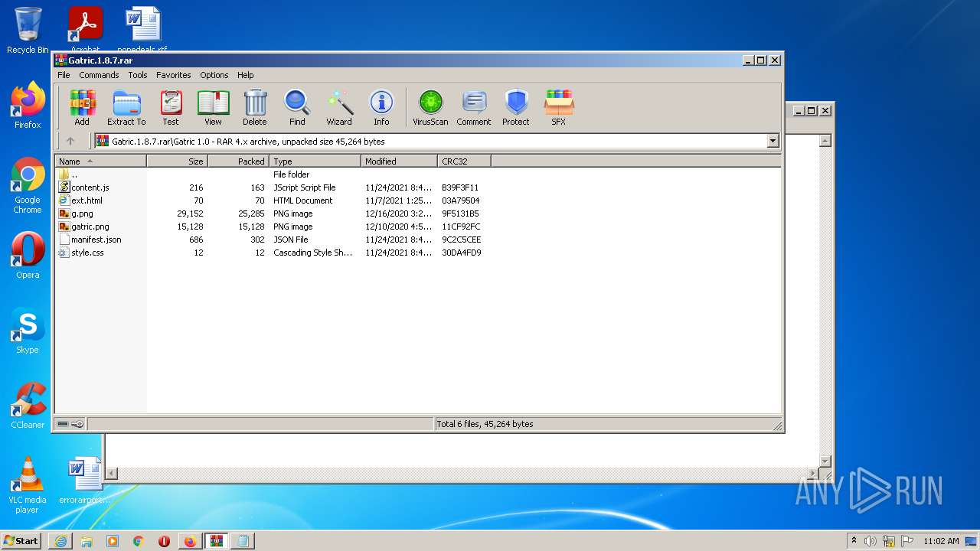Click the Protect shield icon
980x551 pixels.
tap(516, 108)
